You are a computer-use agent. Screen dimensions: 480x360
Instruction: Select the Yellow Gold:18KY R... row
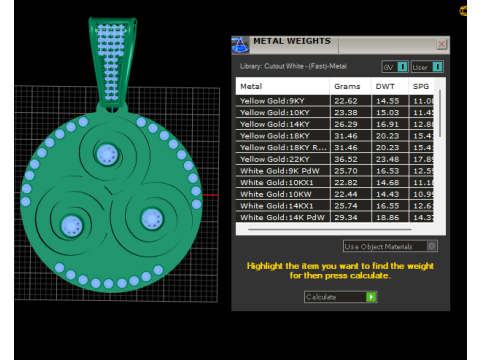tap(335, 148)
